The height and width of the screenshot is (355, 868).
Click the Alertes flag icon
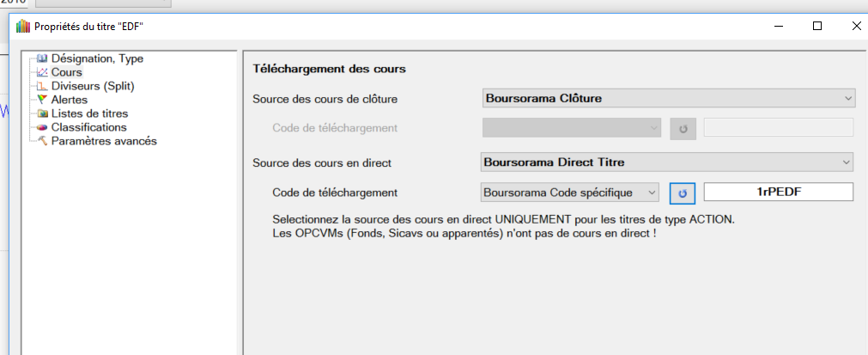[x=42, y=100]
